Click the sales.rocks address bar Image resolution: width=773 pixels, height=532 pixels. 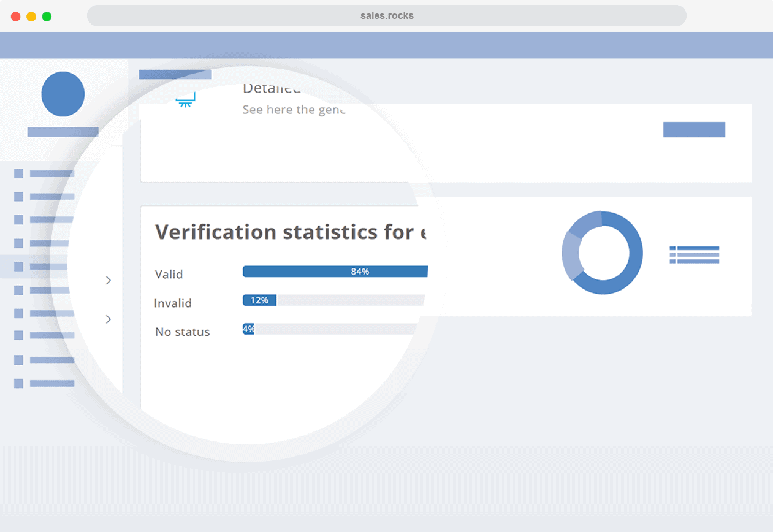(386, 16)
